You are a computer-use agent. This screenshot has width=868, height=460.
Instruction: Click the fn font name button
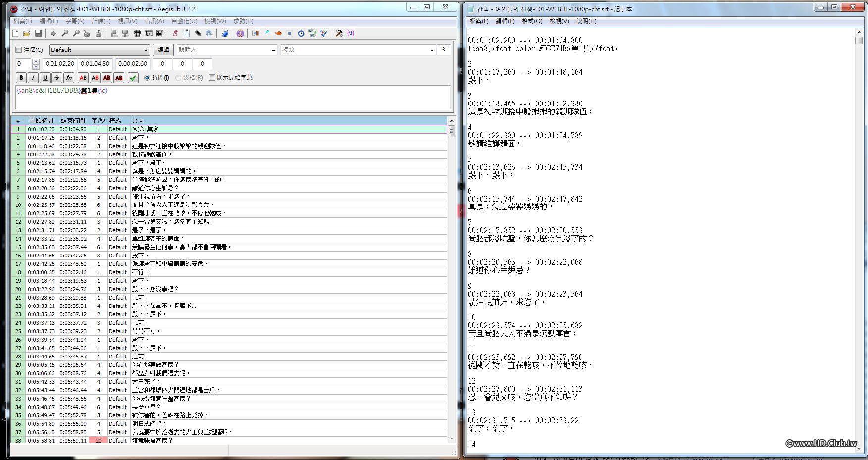pos(69,78)
